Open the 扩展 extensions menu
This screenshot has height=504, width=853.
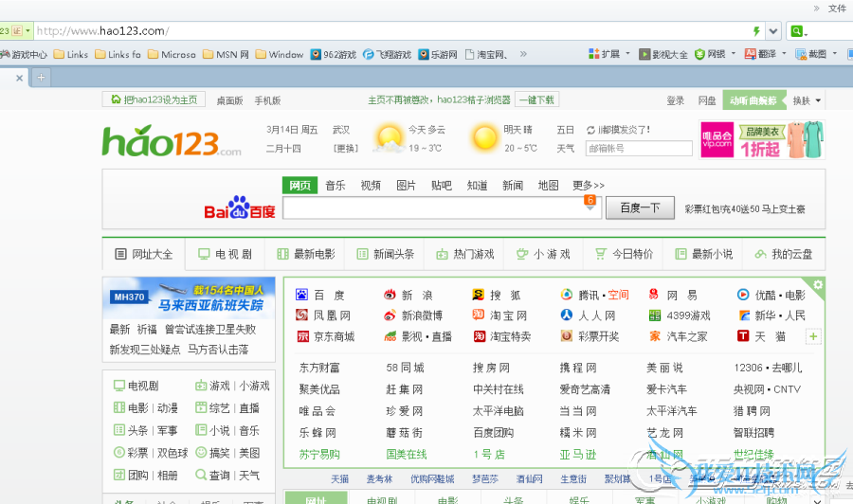(609, 55)
